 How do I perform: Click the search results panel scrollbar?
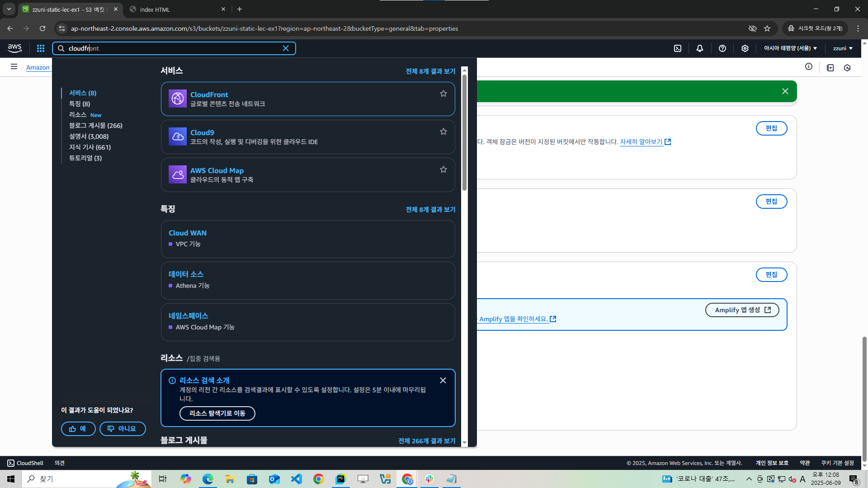(x=464, y=132)
